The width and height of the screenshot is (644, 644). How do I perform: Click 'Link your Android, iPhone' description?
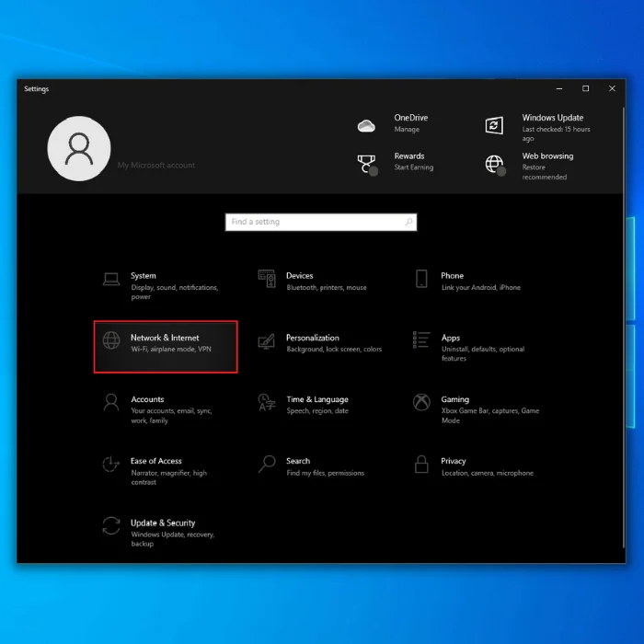(x=481, y=287)
